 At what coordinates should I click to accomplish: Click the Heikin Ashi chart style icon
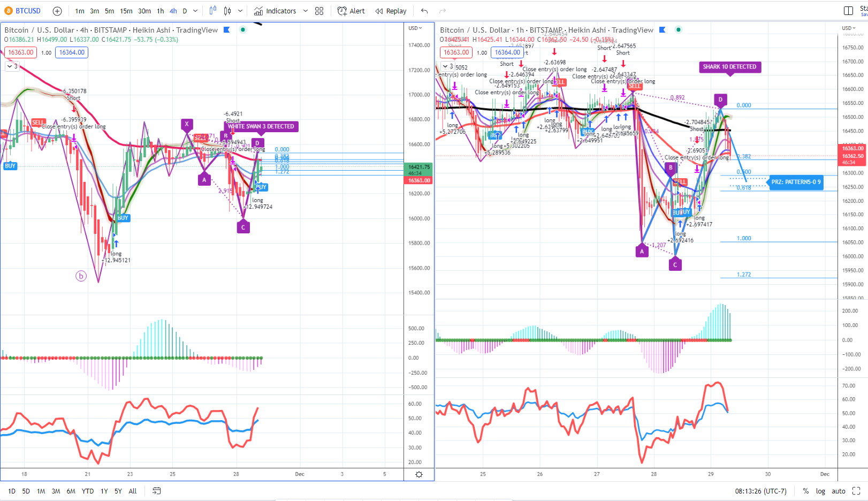(213, 11)
